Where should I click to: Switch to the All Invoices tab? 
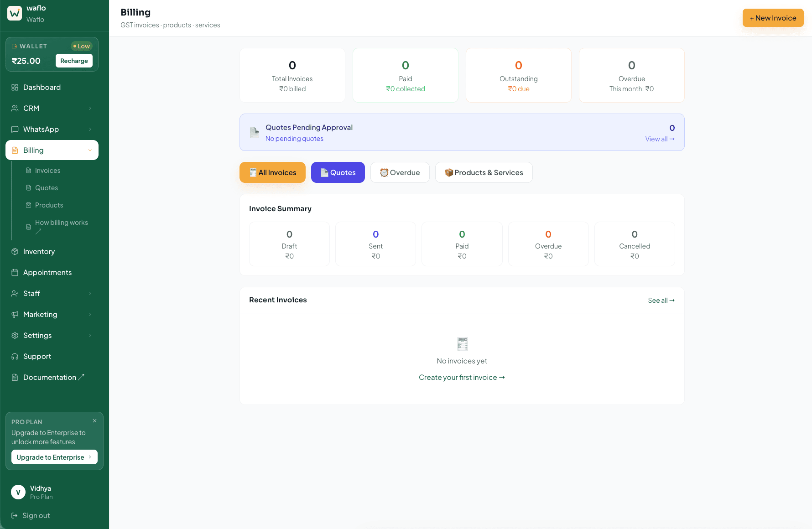pos(272,172)
